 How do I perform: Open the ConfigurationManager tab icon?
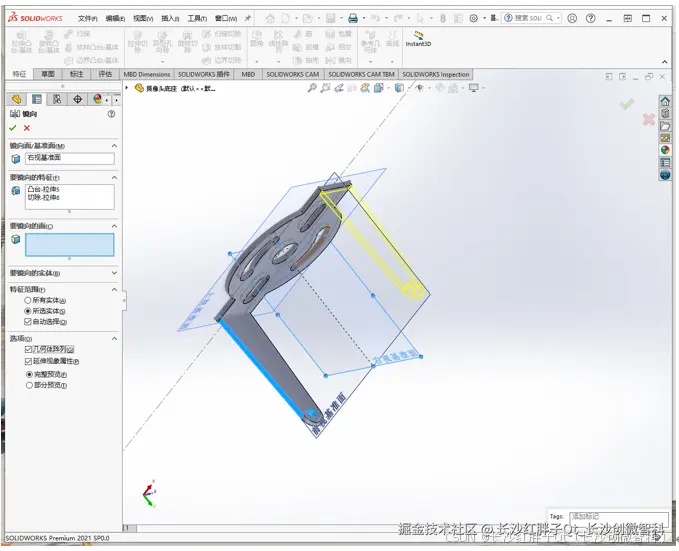57,99
